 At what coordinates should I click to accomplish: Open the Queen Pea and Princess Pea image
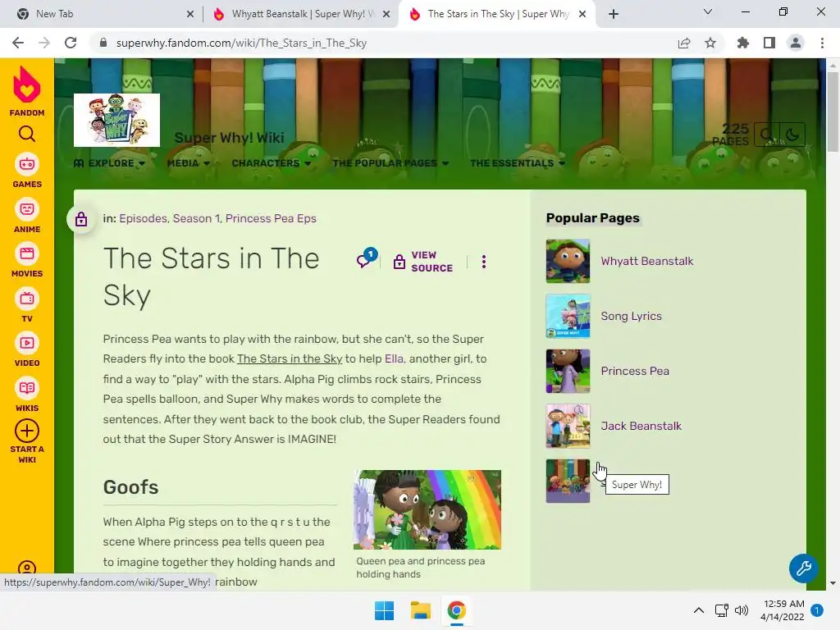click(x=427, y=509)
